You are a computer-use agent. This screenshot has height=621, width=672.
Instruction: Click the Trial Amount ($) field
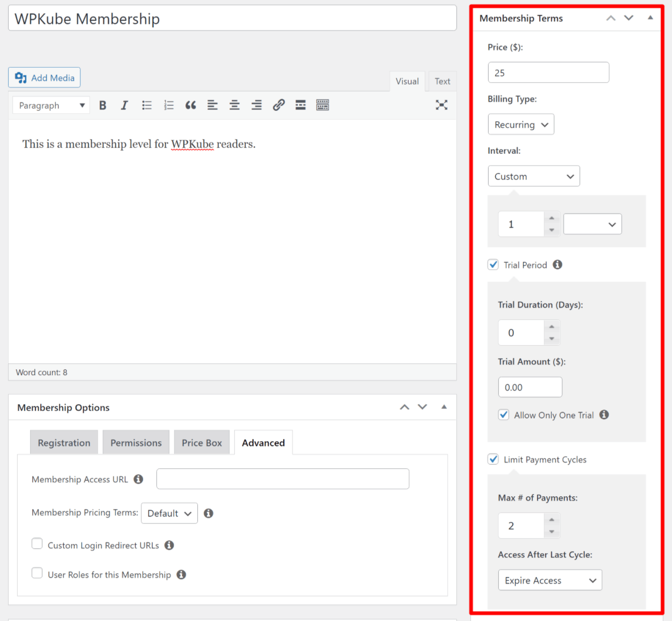(x=530, y=387)
